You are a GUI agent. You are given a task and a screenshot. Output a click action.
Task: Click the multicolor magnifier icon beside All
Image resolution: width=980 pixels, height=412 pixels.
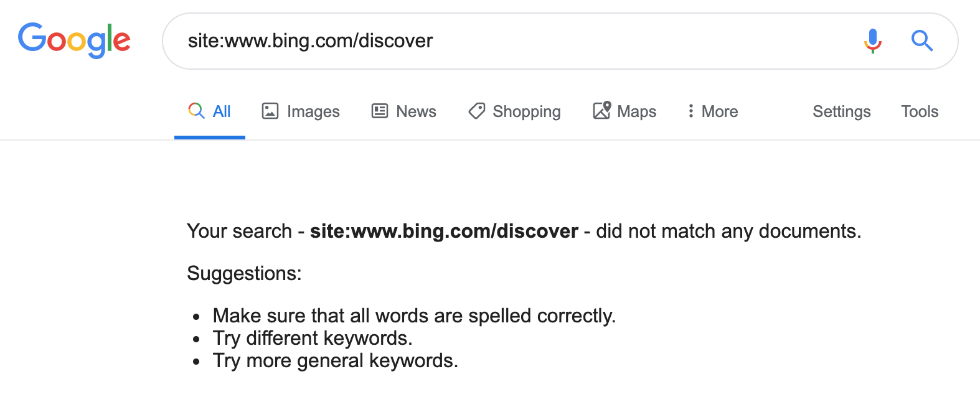[196, 111]
